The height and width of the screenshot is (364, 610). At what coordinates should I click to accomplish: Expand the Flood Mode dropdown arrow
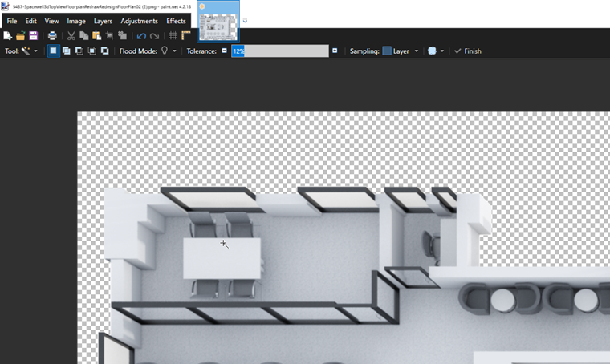click(x=174, y=51)
